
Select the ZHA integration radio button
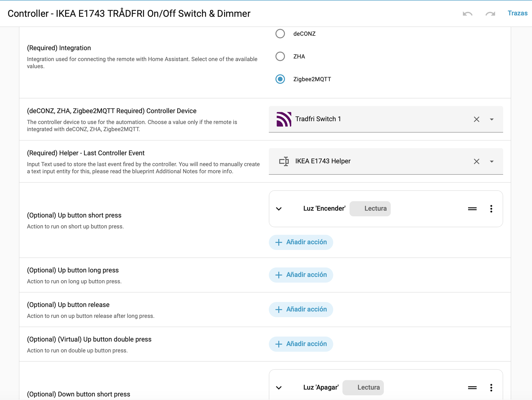click(x=280, y=57)
